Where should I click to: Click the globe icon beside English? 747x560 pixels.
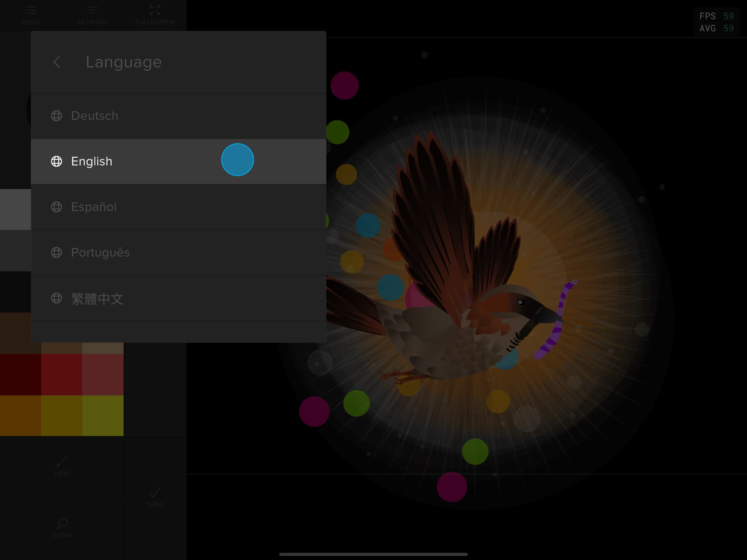pyautogui.click(x=56, y=162)
